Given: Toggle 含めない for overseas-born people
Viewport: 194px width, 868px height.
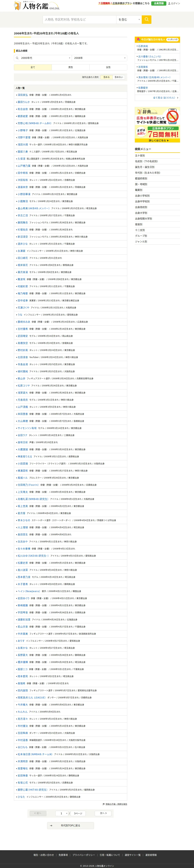Looking at the screenshot, I should pos(118,77).
